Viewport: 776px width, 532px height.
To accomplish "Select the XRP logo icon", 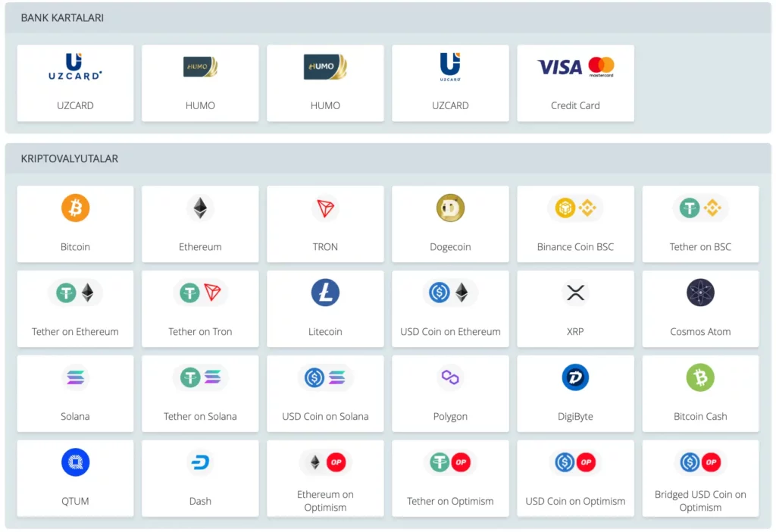I will pyautogui.click(x=575, y=293).
